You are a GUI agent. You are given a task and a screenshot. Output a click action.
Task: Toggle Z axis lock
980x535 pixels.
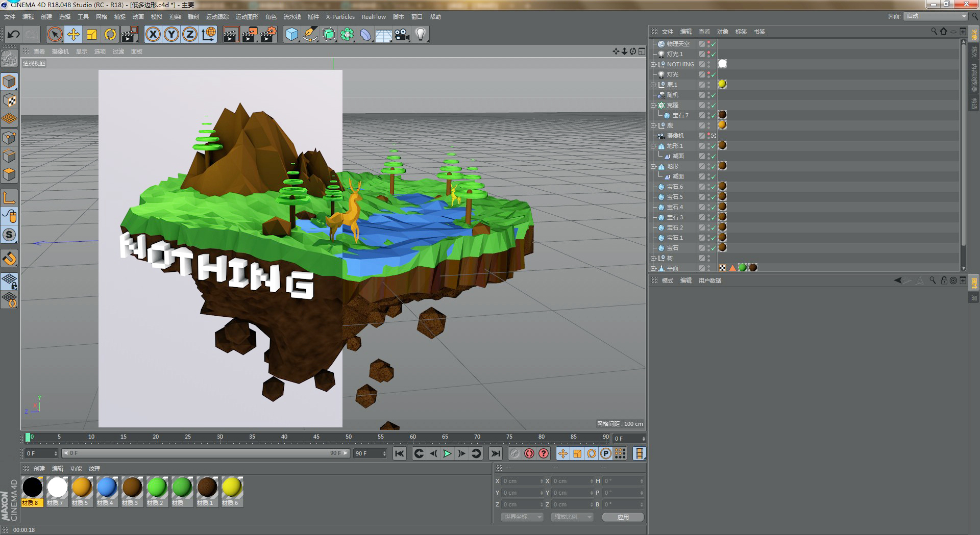click(190, 35)
